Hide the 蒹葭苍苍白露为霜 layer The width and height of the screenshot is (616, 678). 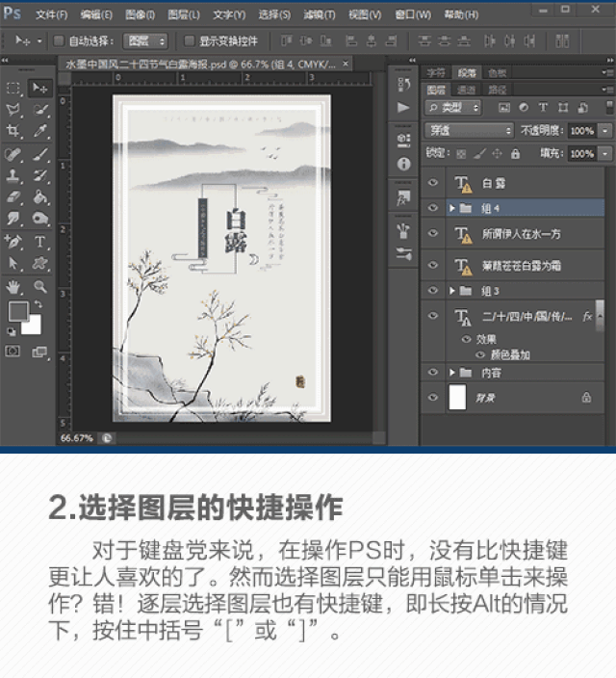click(433, 265)
